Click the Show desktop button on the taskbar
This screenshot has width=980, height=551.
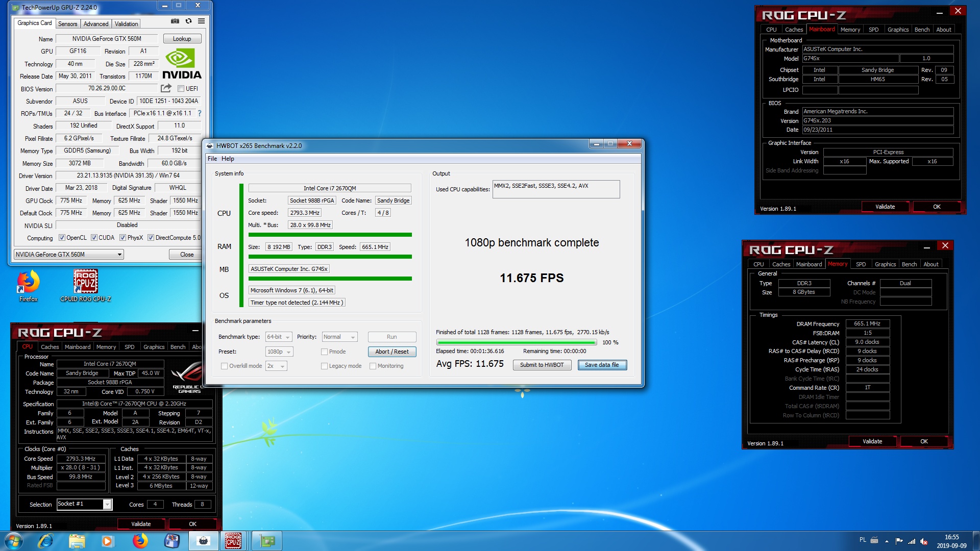pos(976,541)
